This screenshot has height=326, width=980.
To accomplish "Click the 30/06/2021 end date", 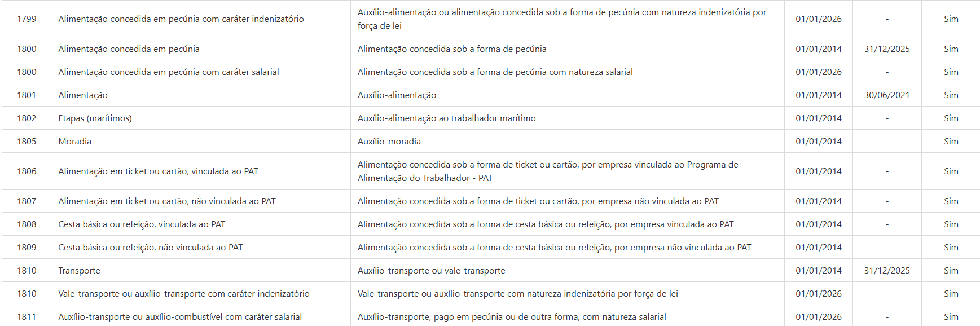I will tap(886, 95).
